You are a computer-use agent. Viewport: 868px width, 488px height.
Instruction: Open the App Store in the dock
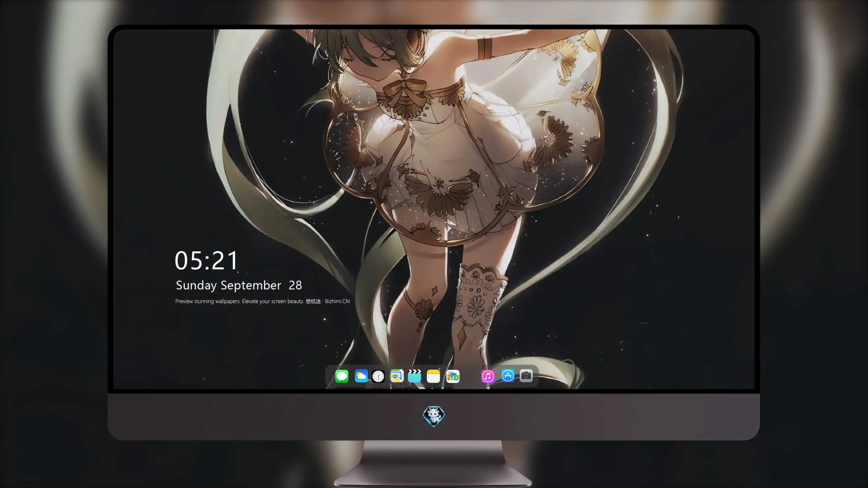[x=508, y=375]
